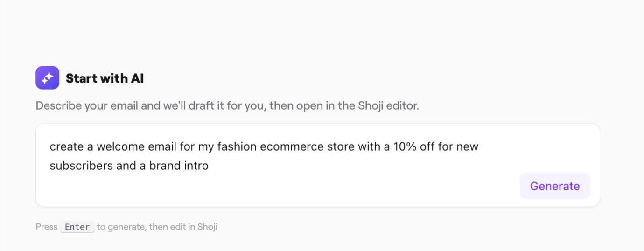Click the Enter key badge hint
This screenshot has height=251, width=644.
pos(77,227)
